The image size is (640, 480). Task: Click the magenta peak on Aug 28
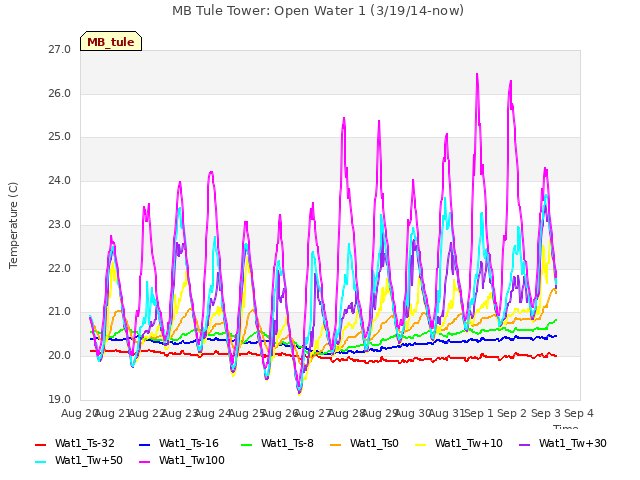344,119
